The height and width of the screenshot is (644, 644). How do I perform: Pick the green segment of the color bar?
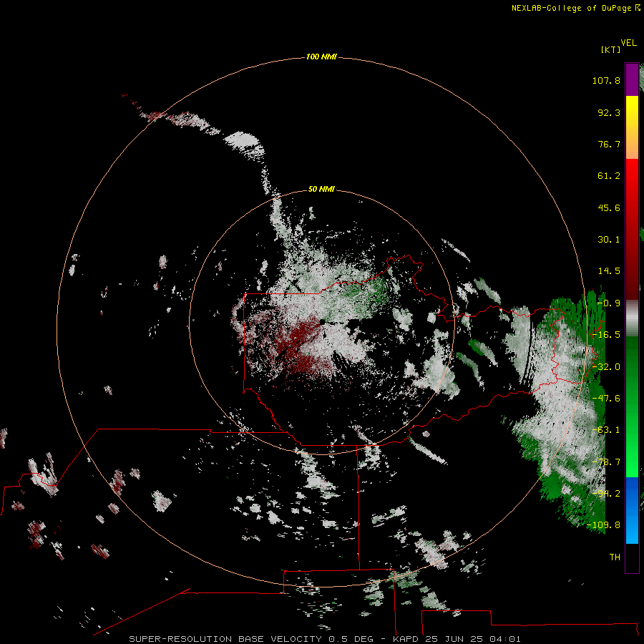point(632,406)
